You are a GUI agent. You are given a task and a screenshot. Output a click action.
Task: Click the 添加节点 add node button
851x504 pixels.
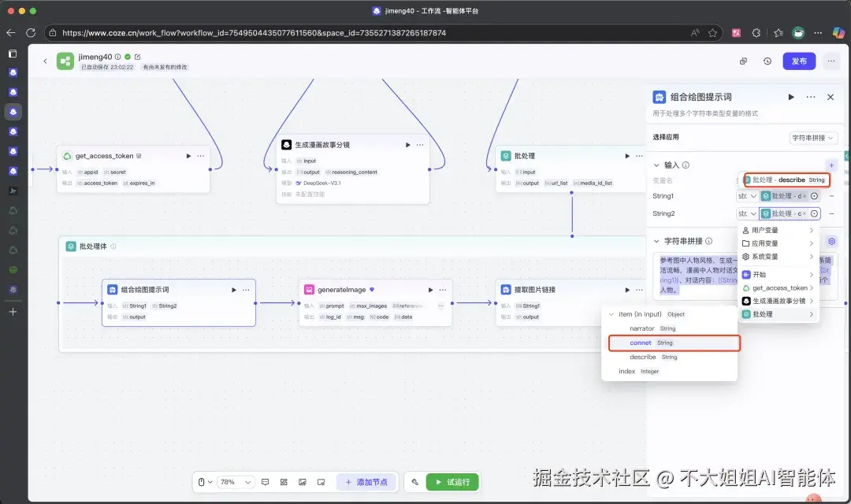(x=366, y=482)
